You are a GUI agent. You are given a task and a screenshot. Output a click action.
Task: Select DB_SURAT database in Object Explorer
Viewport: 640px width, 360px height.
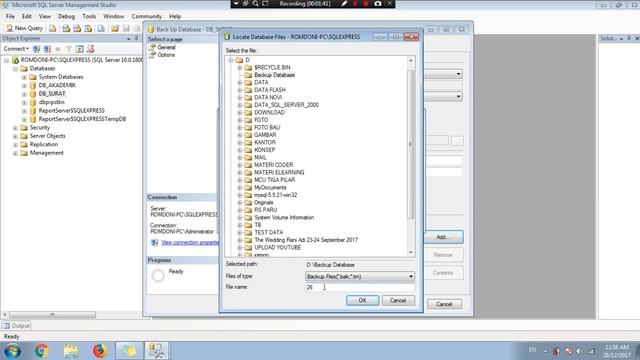pyautogui.click(x=52, y=94)
